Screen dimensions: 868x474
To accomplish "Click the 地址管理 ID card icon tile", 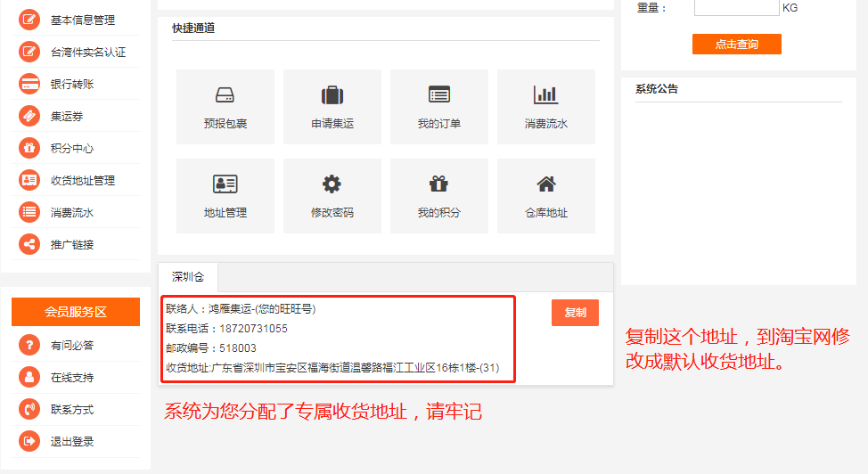I will pyautogui.click(x=225, y=196).
